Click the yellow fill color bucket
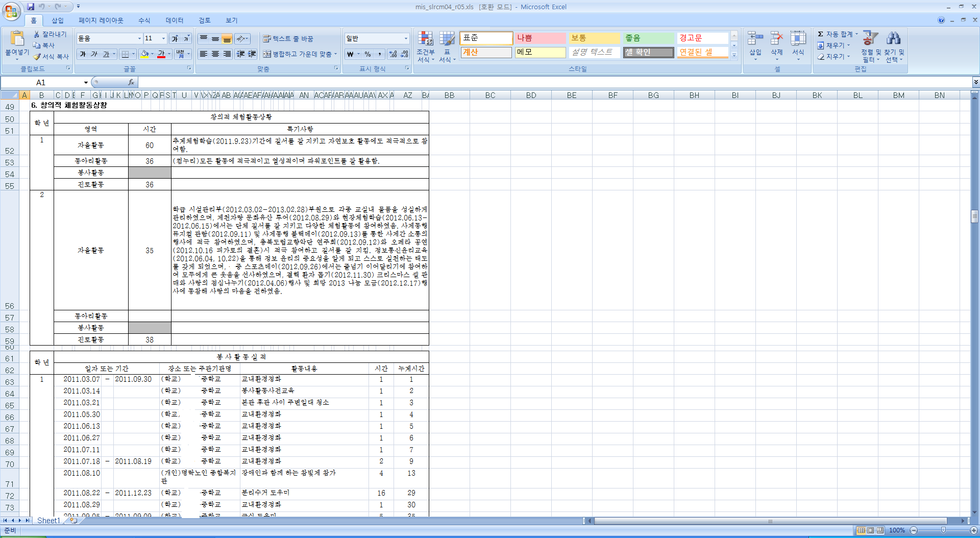The image size is (980, 538). click(x=145, y=54)
